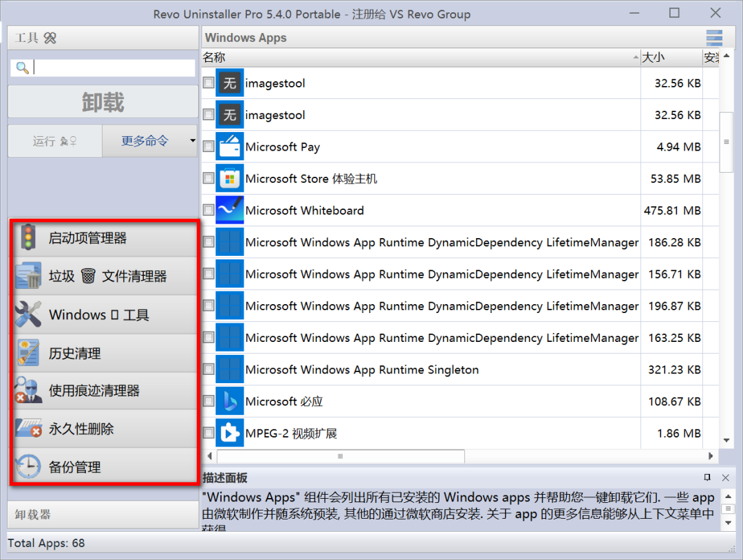The image size is (743, 560).
Task: Click the icon of the 163.25 KB runtime entry
Action: coord(230,337)
